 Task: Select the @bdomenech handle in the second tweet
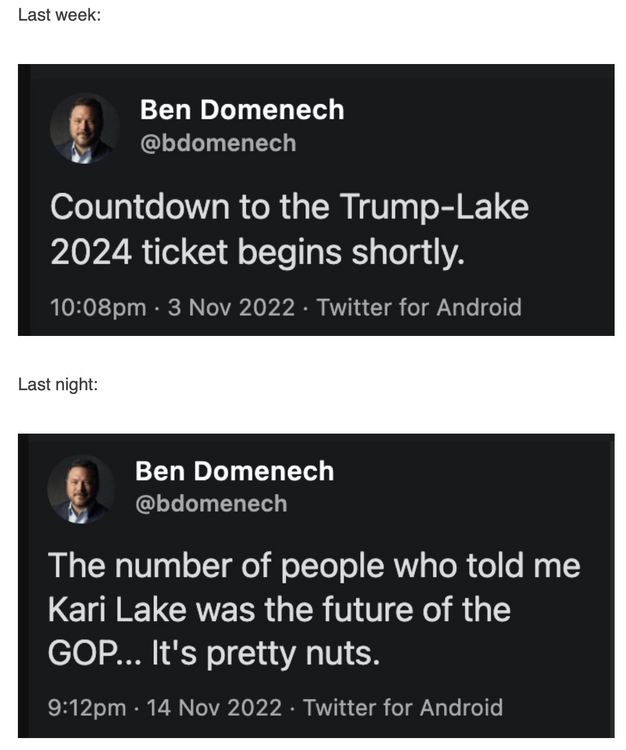click(211, 503)
